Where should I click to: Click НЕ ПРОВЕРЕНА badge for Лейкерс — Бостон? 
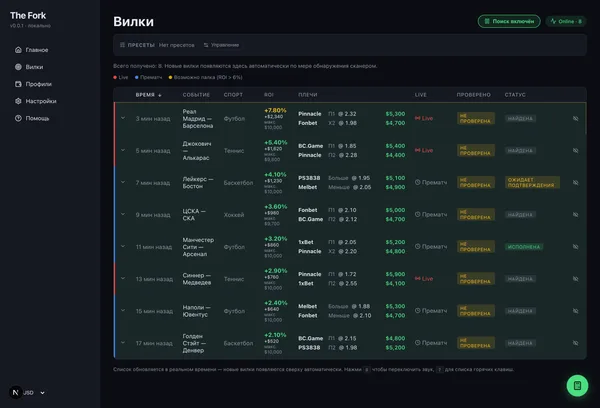(x=476, y=183)
